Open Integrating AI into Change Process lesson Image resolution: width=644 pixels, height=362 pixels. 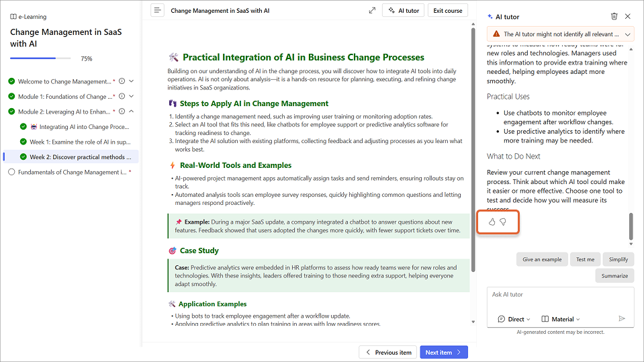pos(84,127)
